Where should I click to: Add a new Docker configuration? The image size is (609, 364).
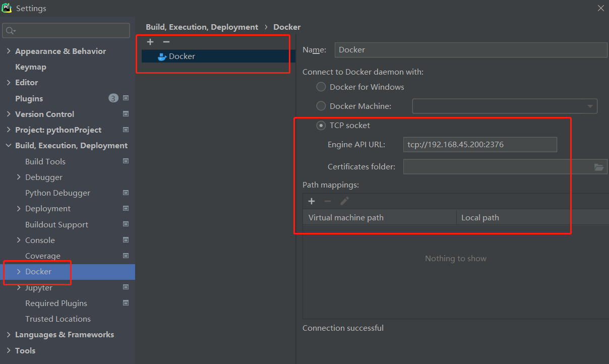tap(150, 42)
